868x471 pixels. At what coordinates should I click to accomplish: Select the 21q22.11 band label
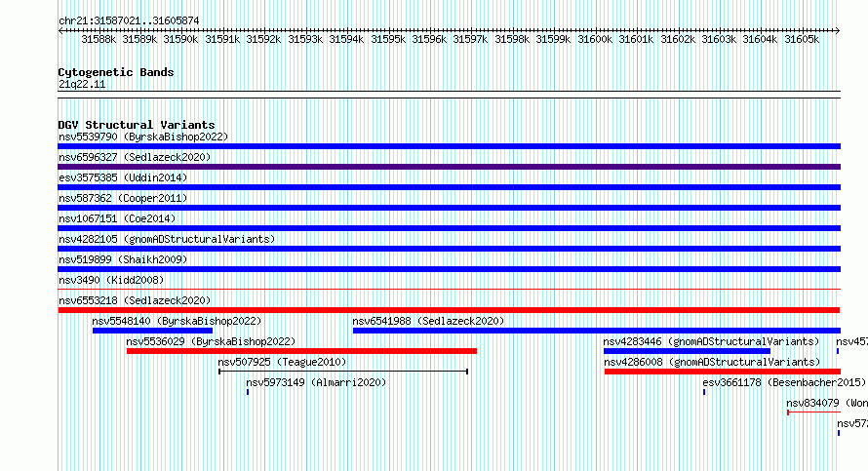[82, 84]
